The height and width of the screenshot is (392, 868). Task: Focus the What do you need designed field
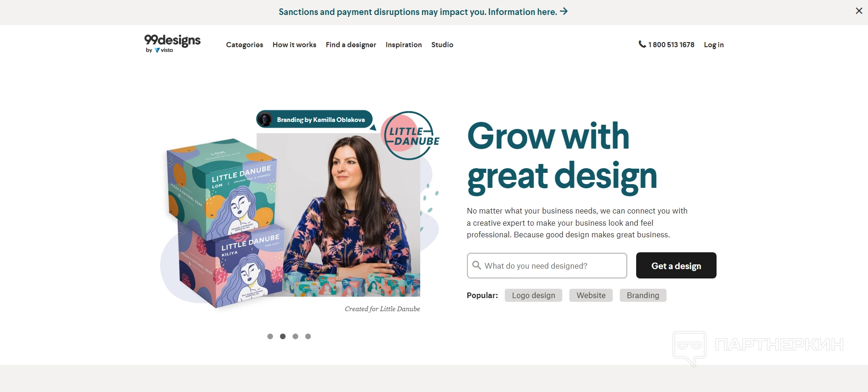pos(547,265)
